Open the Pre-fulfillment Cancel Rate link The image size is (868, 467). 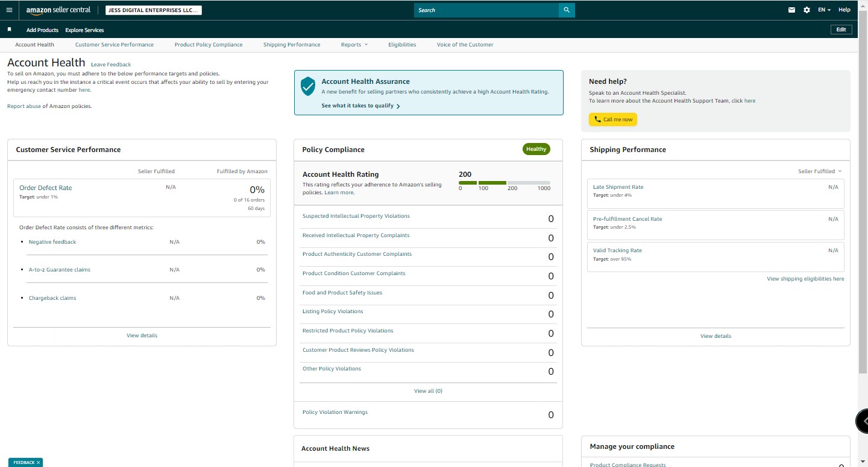point(627,219)
